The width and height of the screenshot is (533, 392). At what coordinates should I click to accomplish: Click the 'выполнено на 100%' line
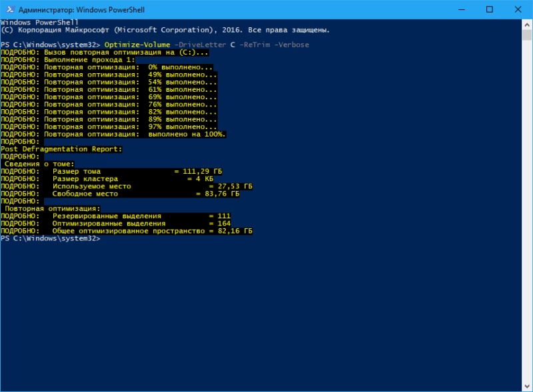(113, 134)
